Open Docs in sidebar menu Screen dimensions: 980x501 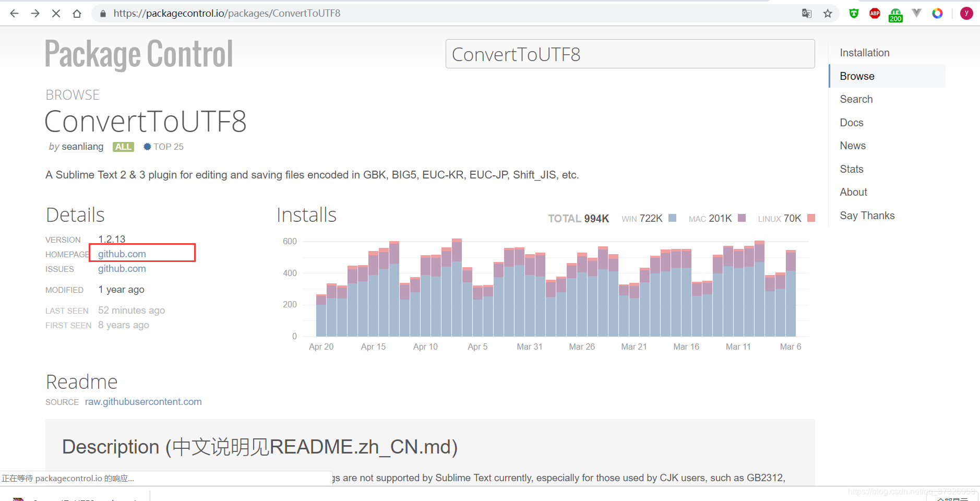(852, 123)
